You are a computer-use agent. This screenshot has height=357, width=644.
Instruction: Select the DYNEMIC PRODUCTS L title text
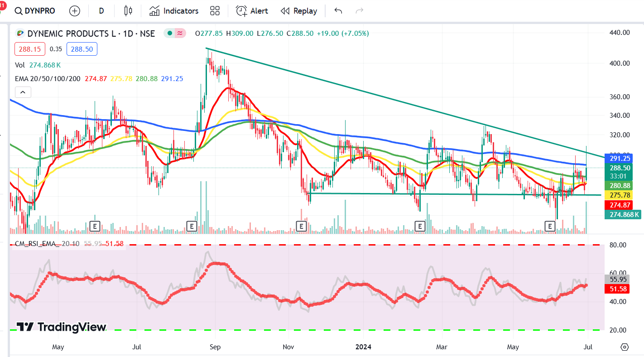pos(72,34)
